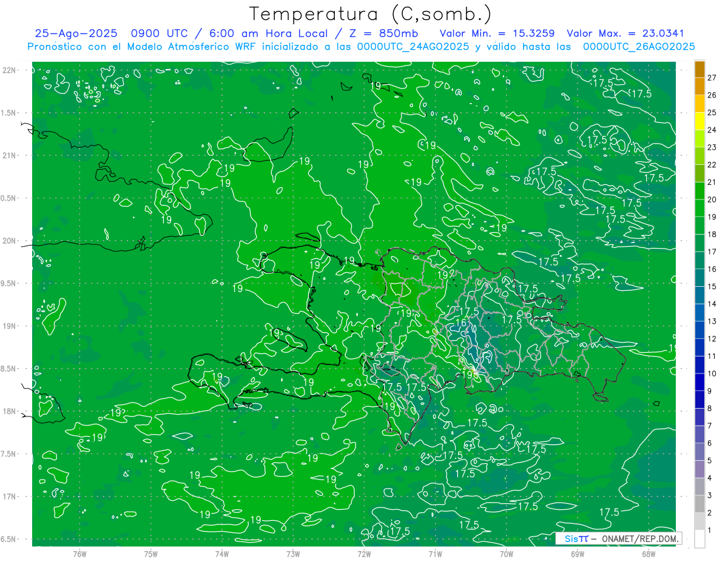This screenshot has width=728, height=562.
Task: Select the date text "25-Ago-2025"
Action: point(76,34)
